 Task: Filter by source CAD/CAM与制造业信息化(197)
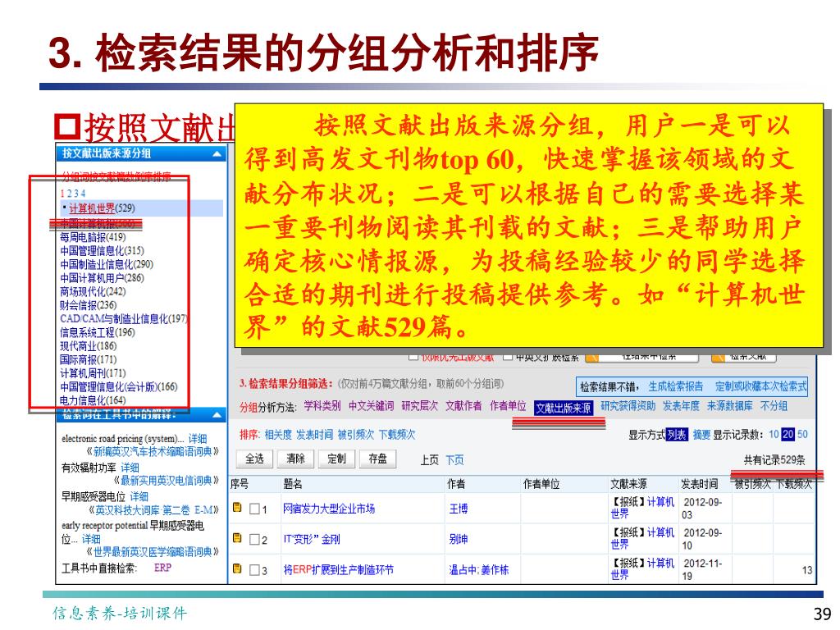124,319
